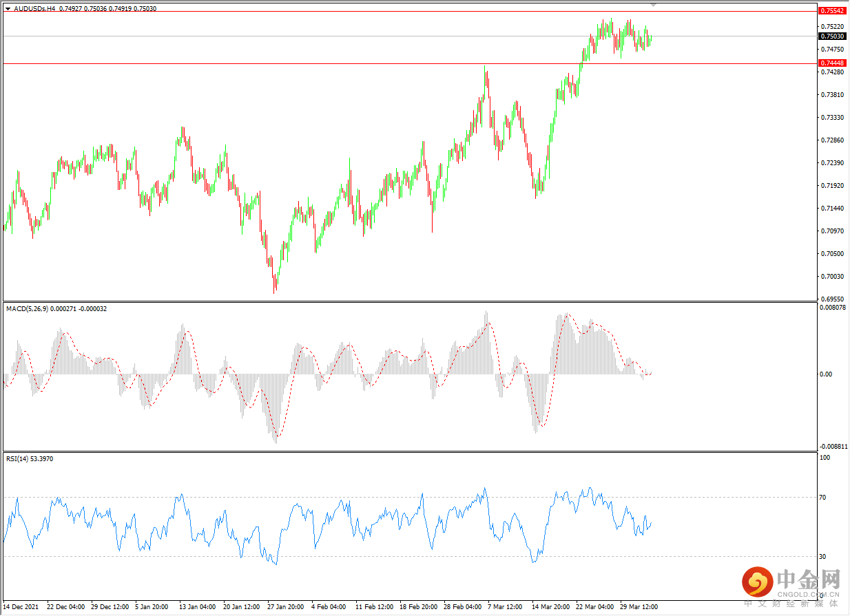850x616 pixels.
Task: Click the 0.73810 price scale value
Action: coord(832,95)
